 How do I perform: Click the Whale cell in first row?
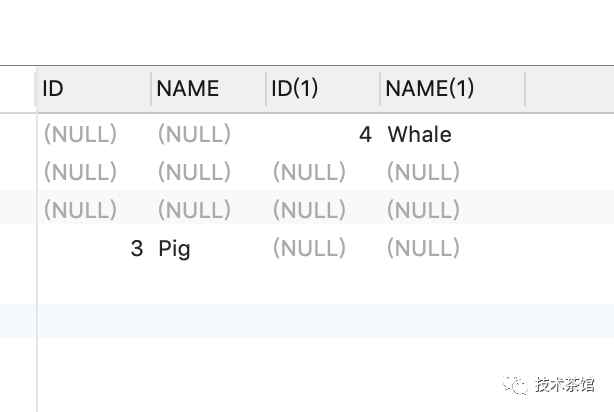(419, 134)
